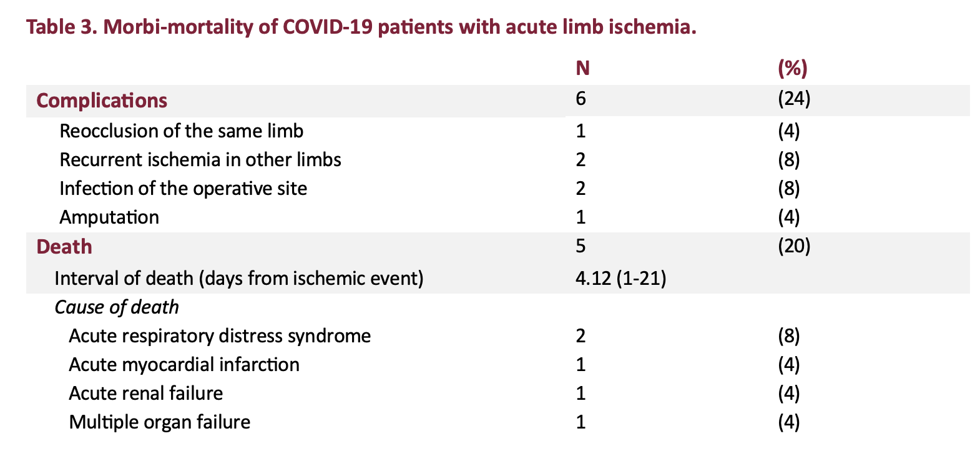Image resolution: width=980 pixels, height=461 pixels.
Task: Select the 4.12 (1-21) interval value
Action: pyautogui.click(x=620, y=277)
